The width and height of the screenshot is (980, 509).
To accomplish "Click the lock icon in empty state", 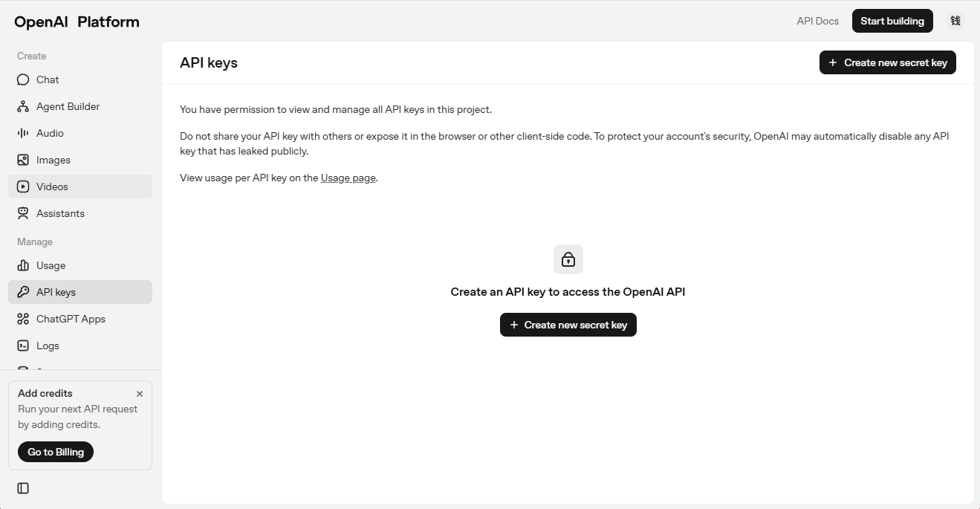I will (x=568, y=259).
